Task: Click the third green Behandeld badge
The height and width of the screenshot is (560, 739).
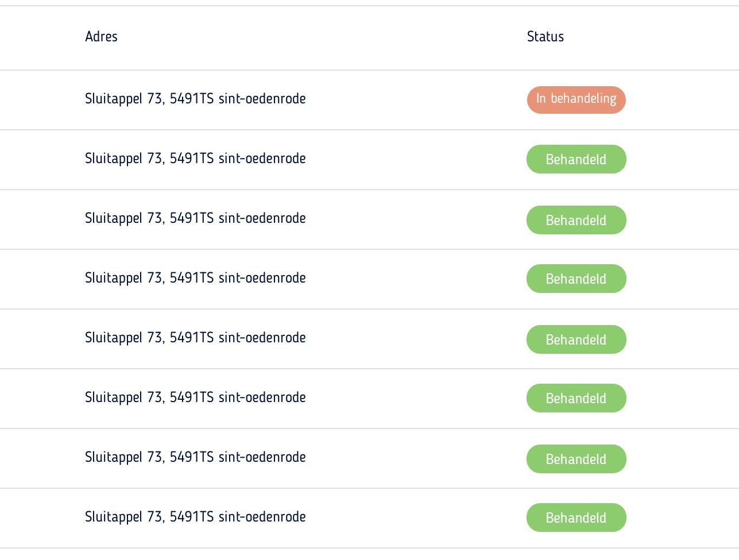Action: (576, 279)
